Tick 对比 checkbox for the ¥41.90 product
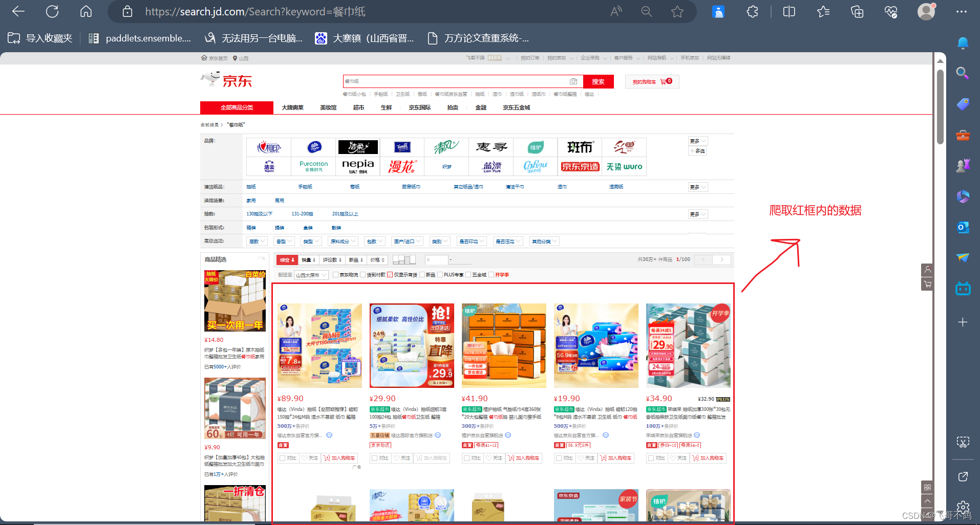Screen dimensions: 980x525 click(x=466, y=458)
